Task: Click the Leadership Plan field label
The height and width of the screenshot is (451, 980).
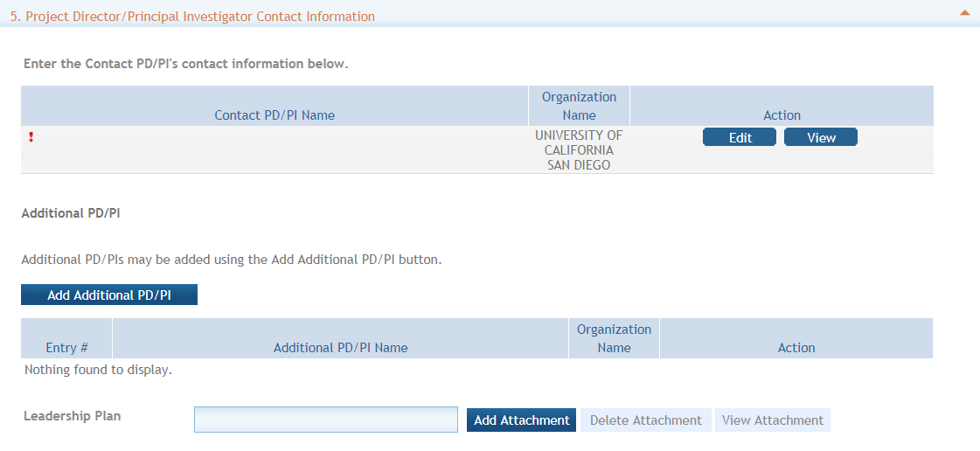Action: tap(73, 416)
